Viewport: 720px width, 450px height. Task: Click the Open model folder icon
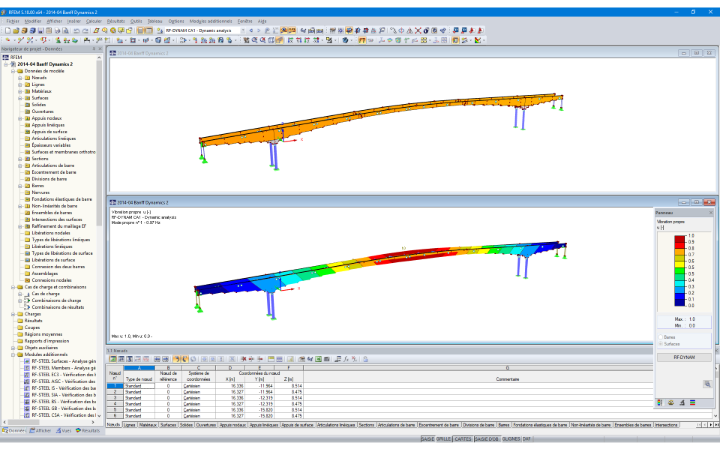click(x=16, y=30)
